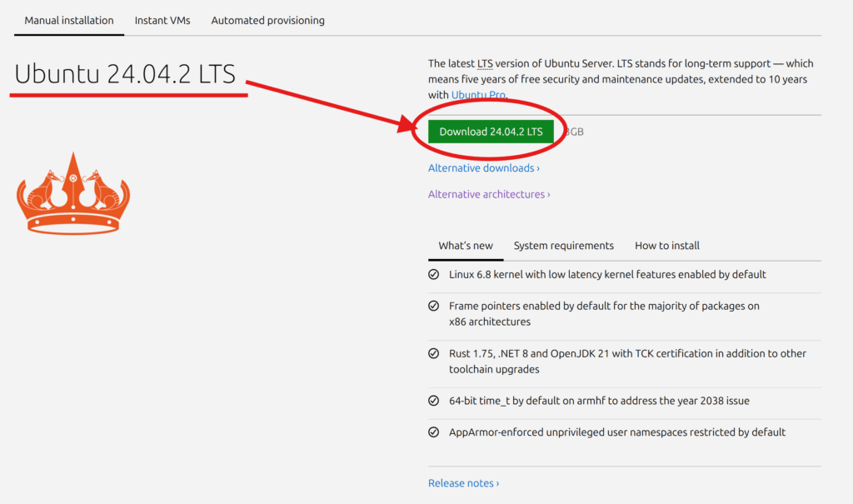Click the GB file size label beside Download

(x=575, y=132)
